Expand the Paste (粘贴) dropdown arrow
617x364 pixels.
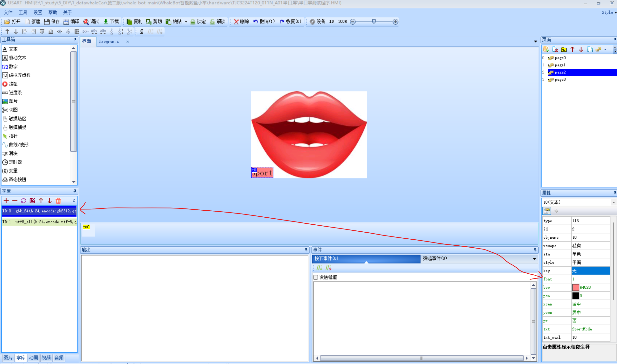pos(186,22)
